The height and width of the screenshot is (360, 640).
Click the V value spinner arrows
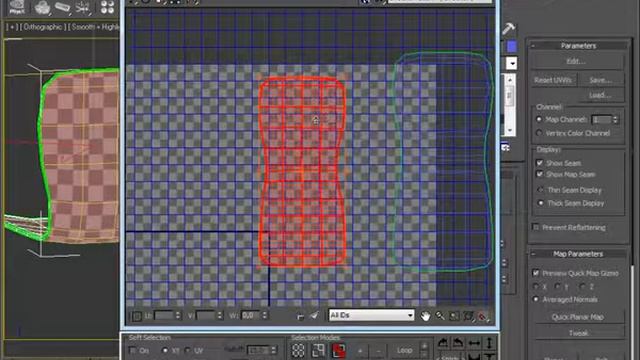point(220,316)
